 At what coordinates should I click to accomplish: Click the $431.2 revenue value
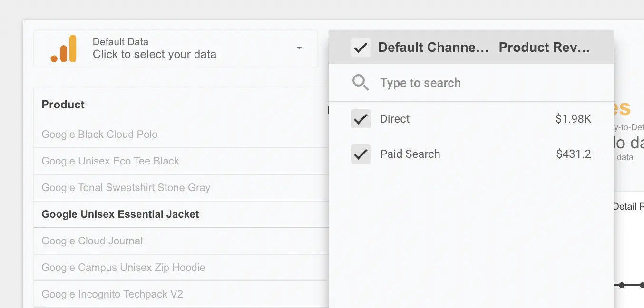tap(574, 154)
